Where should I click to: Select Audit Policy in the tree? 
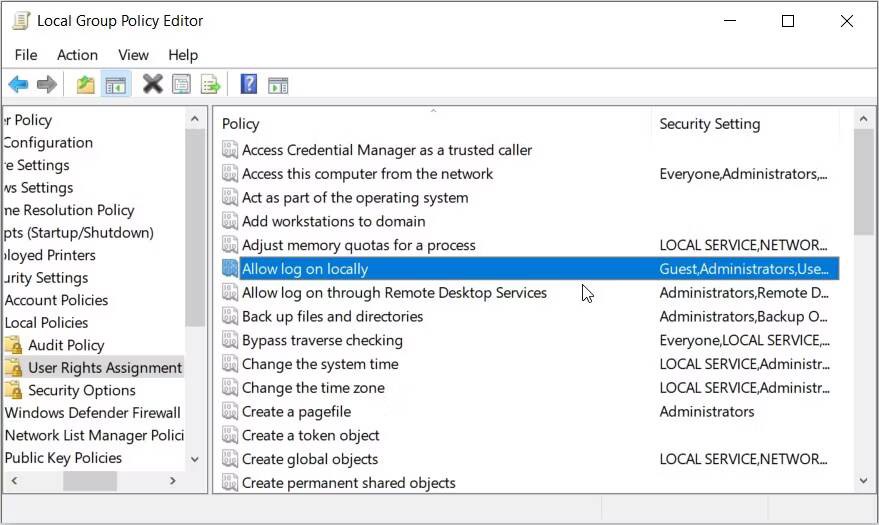66,345
